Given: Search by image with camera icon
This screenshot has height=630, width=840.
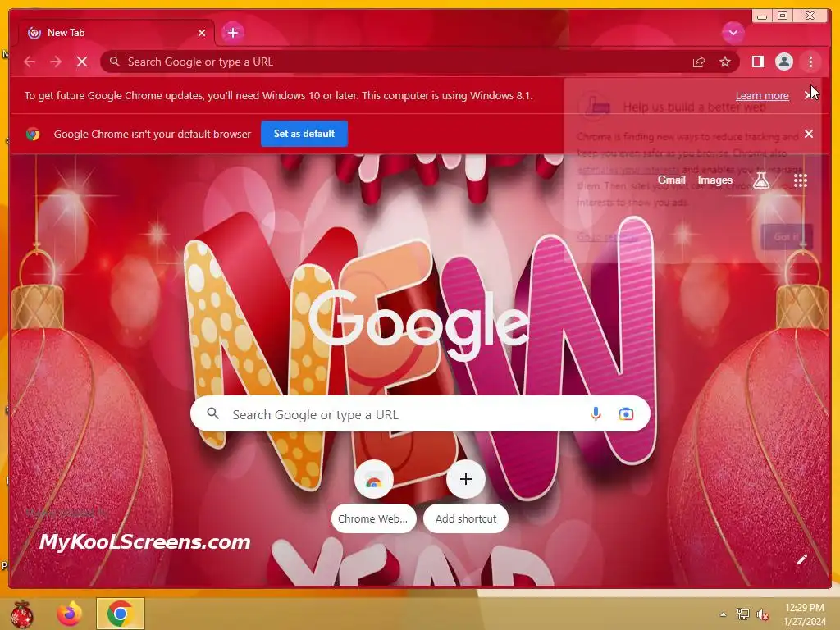Looking at the screenshot, I should [x=626, y=414].
